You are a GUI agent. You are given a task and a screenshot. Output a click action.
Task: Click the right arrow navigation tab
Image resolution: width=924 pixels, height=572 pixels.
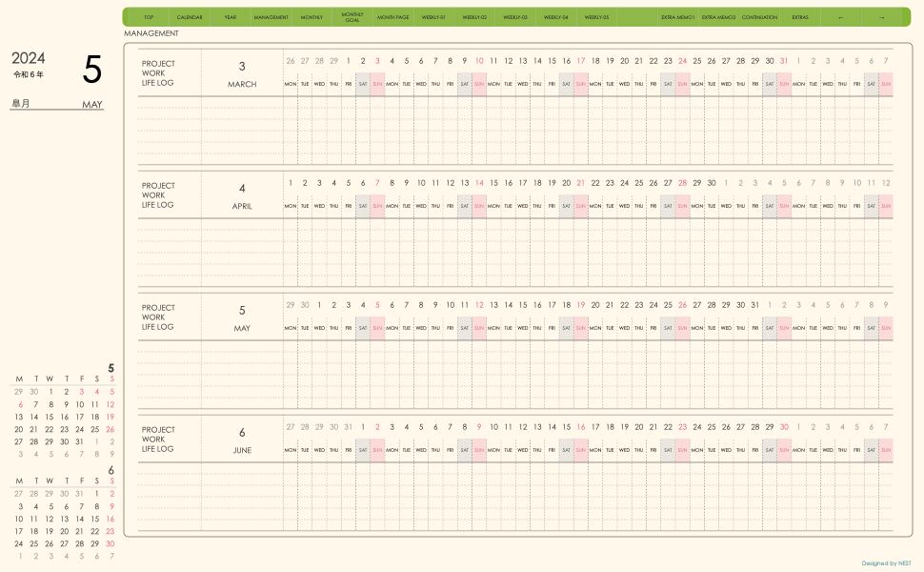pyautogui.click(x=881, y=17)
